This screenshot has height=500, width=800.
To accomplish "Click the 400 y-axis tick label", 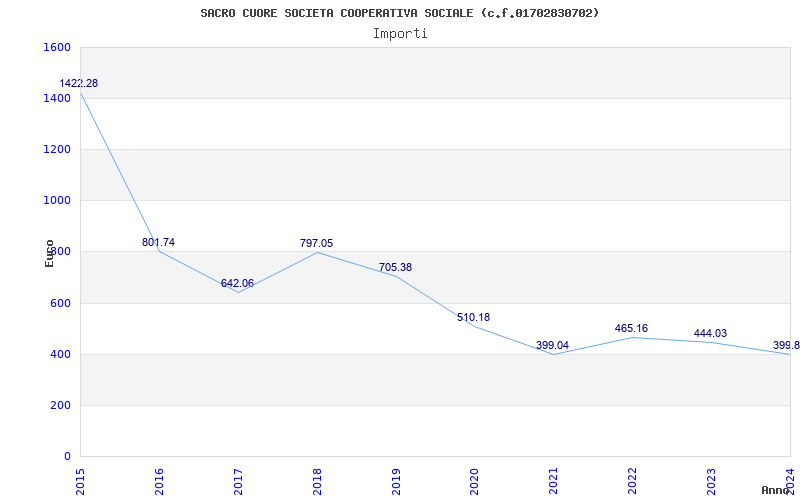I will coord(60,354).
